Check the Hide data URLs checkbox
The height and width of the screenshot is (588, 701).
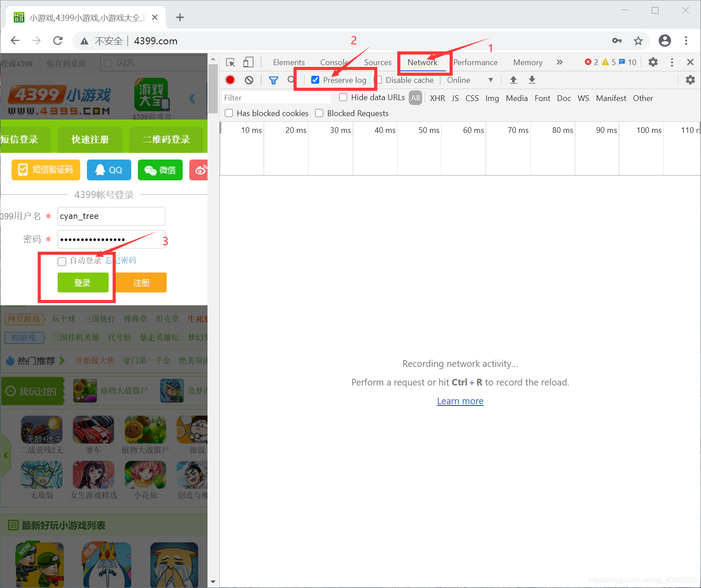click(x=343, y=97)
